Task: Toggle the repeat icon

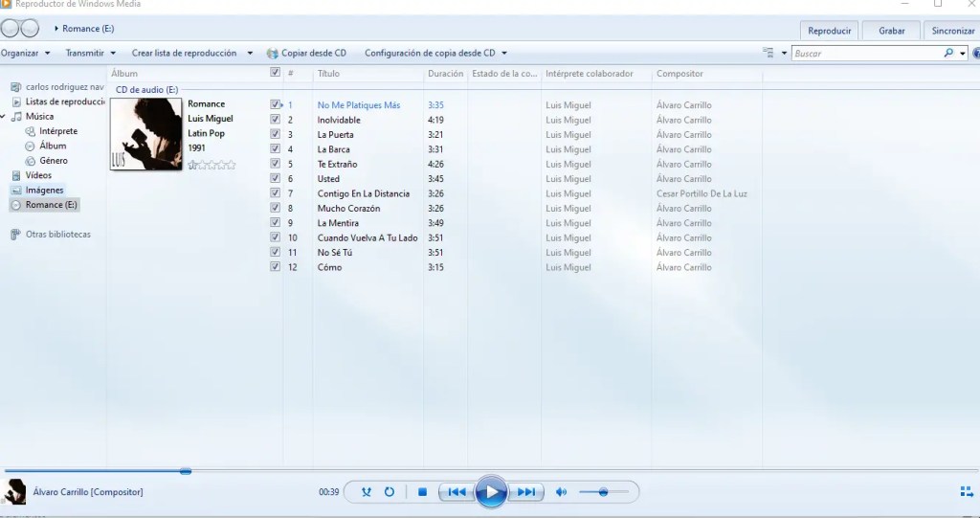Action: point(390,492)
